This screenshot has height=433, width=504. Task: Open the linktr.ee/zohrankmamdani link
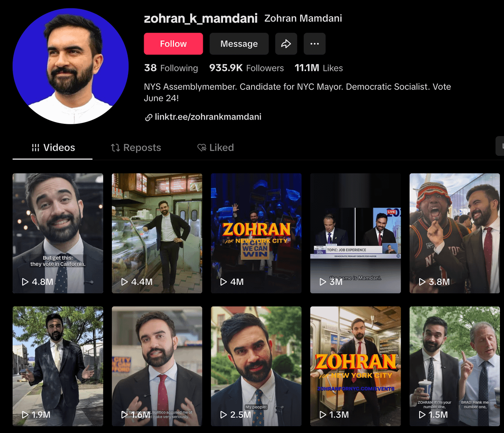(x=207, y=117)
